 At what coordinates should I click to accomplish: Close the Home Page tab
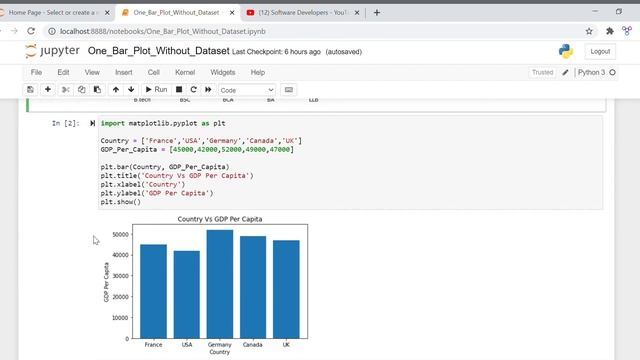click(x=107, y=13)
